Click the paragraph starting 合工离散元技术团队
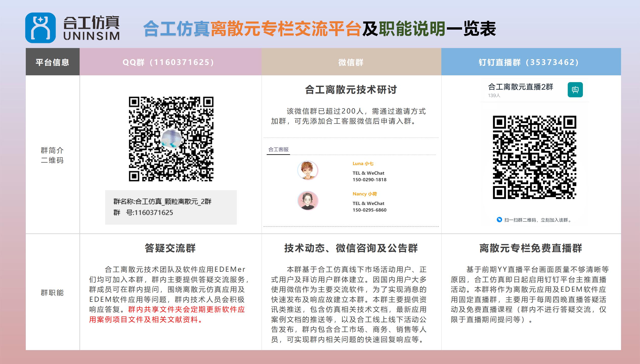Screen dimensions: 640x364 (x=169, y=294)
